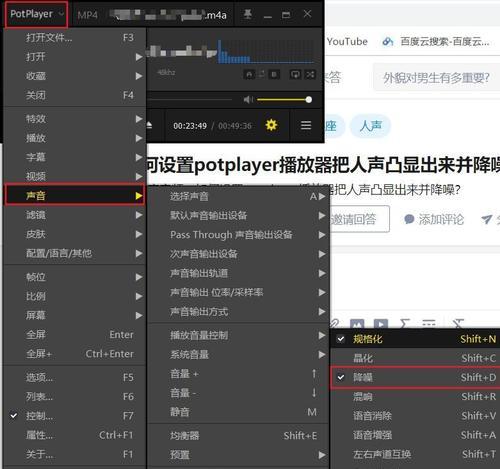
Task: Click the elapsed time 00:23:49 display
Action: tap(190, 126)
